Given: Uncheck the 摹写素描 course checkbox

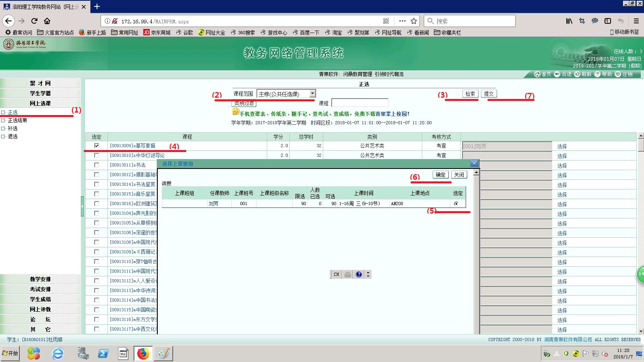Looking at the screenshot, I should [97, 146].
